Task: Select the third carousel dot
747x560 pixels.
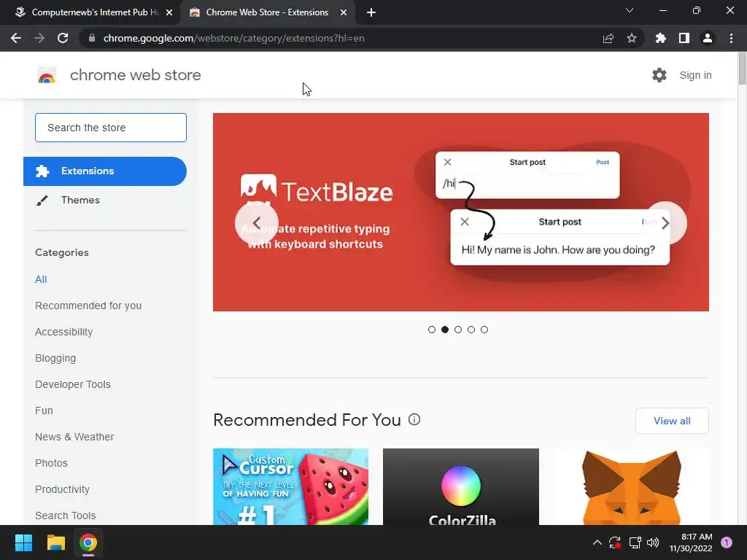Action: [458, 330]
